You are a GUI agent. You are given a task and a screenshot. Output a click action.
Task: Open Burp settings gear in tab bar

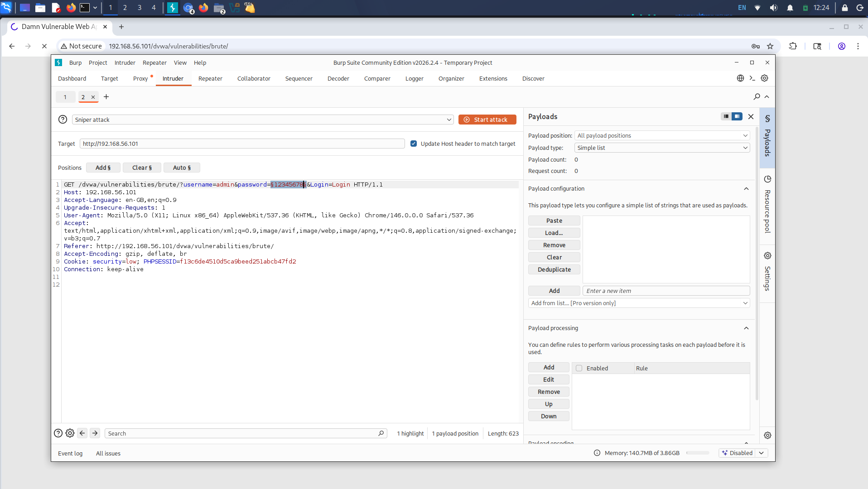point(764,78)
